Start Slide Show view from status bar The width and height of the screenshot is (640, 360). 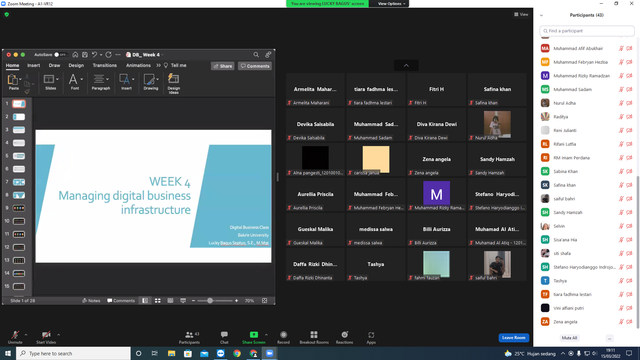[x=183, y=301]
